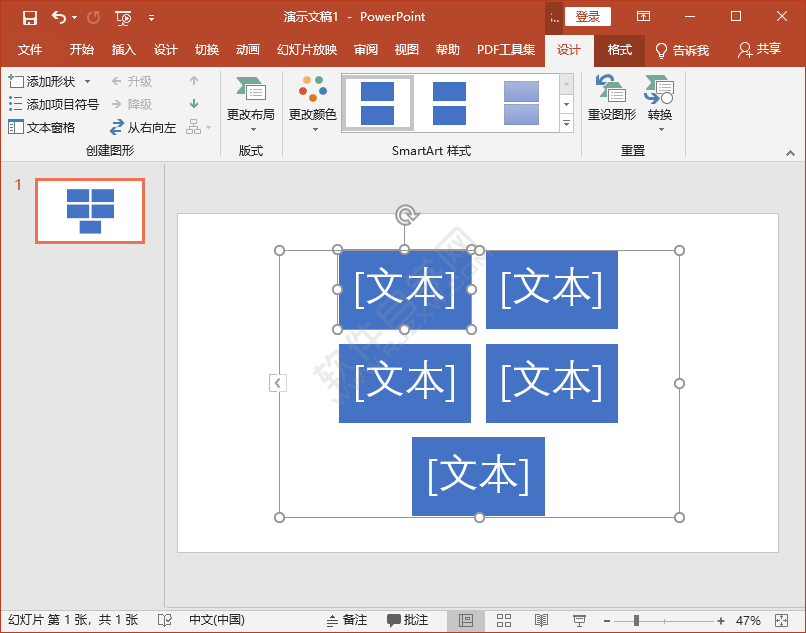Viewport: 806px width, 633px height.
Task: Open the ribbon display options icon
Action: tap(643, 16)
